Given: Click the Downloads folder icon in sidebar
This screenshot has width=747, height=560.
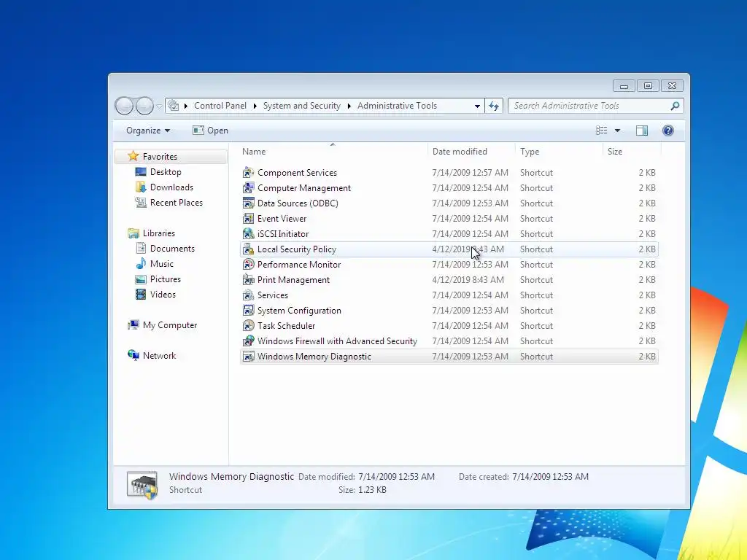Looking at the screenshot, I should (x=141, y=187).
